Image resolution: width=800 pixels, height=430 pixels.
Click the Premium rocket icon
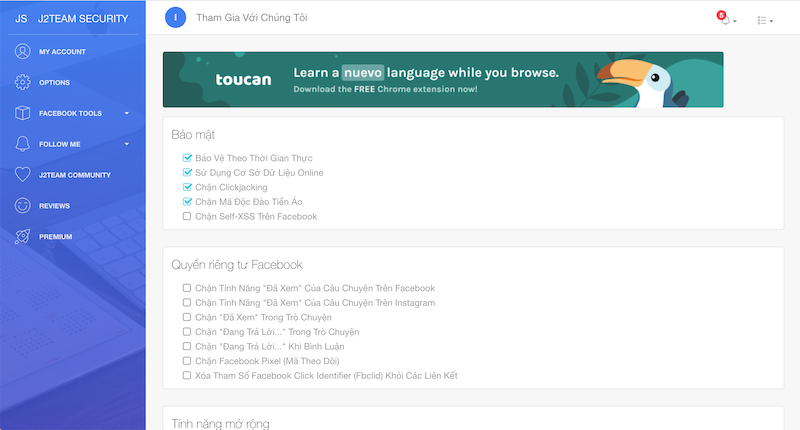click(x=22, y=237)
